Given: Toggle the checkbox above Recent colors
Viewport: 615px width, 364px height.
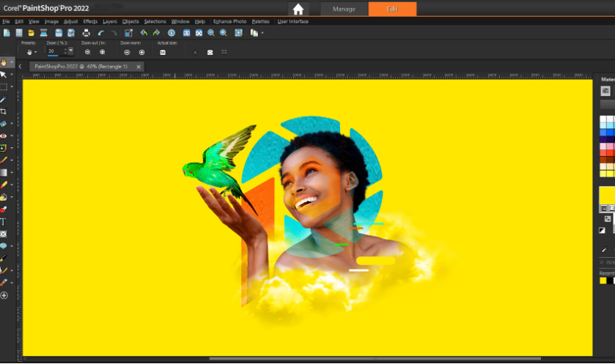Looking at the screenshot, I should pos(604,261).
